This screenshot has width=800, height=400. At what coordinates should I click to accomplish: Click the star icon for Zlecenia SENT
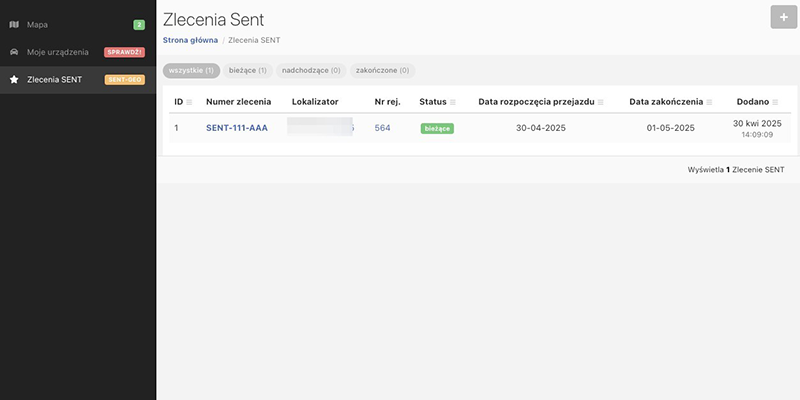pos(14,79)
